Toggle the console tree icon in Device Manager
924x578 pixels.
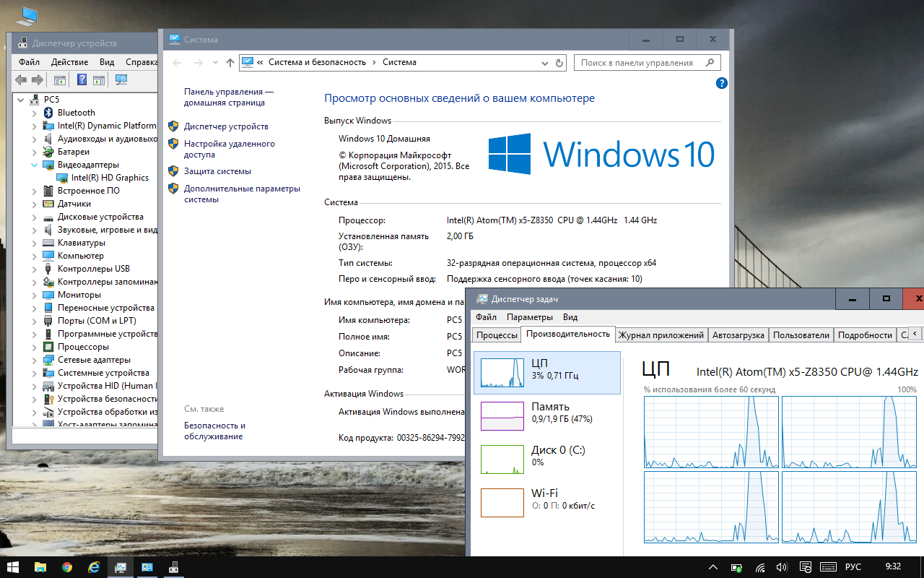click(x=60, y=80)
